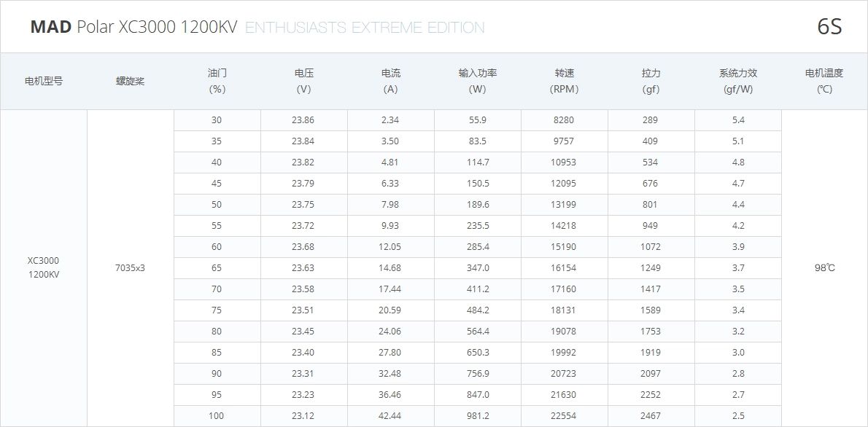Click the 拉力 (gf) column header
Viewport: 868px width, 427px height.
651,82
